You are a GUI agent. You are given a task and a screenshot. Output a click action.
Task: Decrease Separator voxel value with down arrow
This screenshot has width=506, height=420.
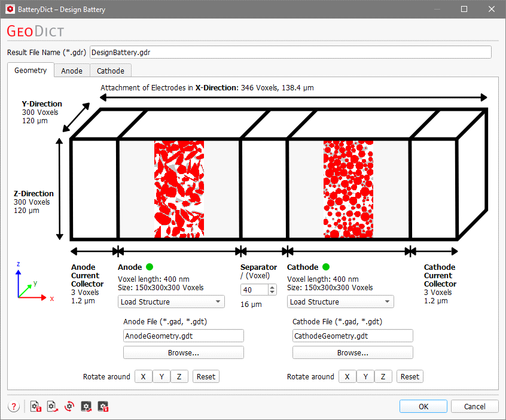tap(272, 293)
